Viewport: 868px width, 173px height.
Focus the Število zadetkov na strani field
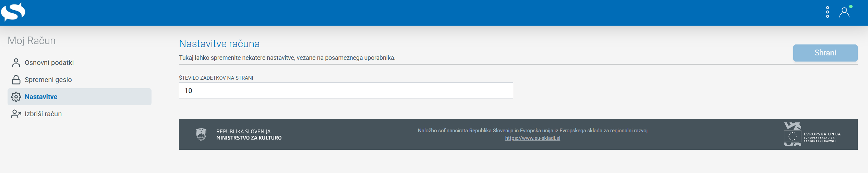pos(346,91)
